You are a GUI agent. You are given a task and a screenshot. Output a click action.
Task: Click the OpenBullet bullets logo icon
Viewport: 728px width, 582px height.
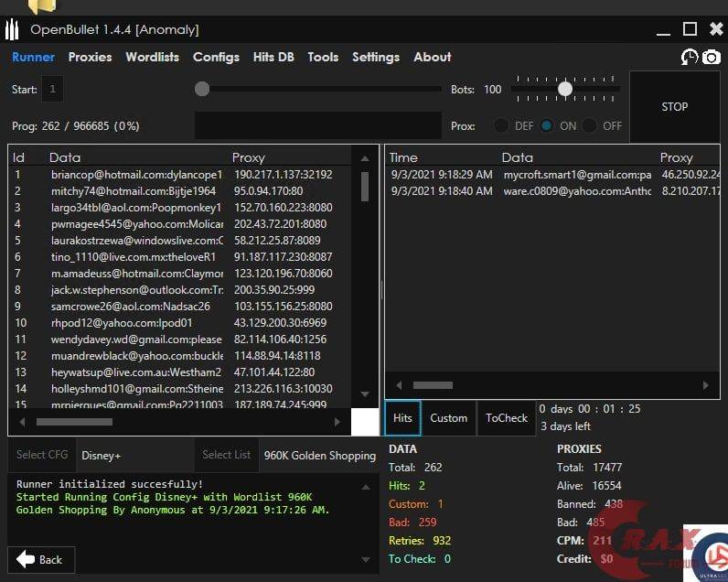[12, 29]
